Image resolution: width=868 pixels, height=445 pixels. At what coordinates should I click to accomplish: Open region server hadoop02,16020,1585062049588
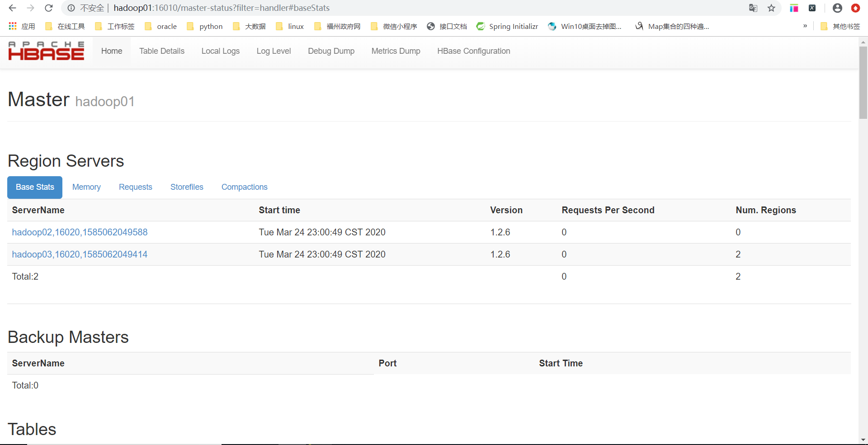click(x=80, y=232)
